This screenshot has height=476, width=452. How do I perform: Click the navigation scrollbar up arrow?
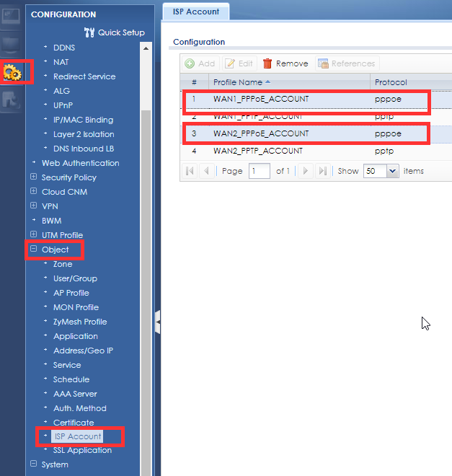(x=146, y=48)
